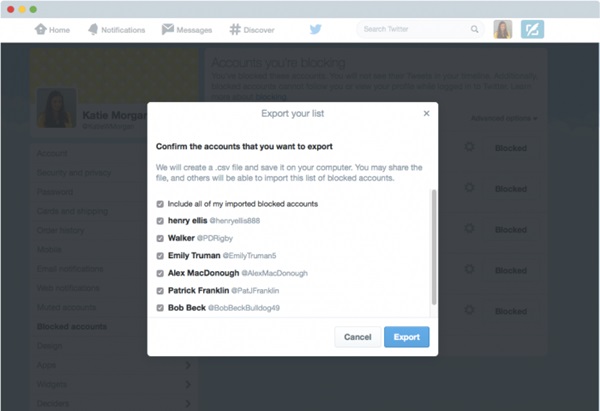
Task: Close the Export your list dialog
Action: (426, 114)
